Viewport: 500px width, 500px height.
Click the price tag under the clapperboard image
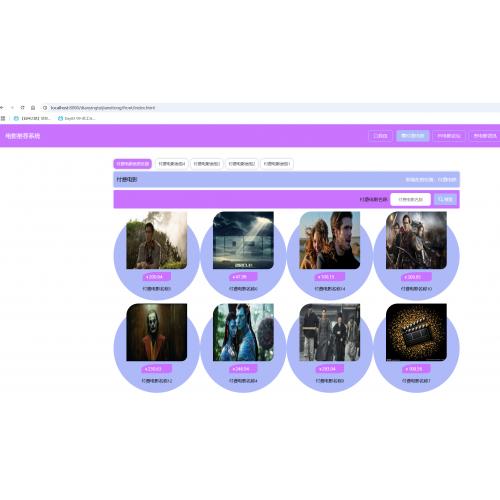coord(416,369)
